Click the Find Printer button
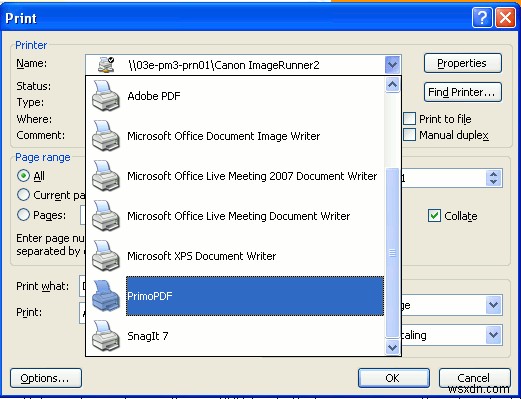 (463, 92)
